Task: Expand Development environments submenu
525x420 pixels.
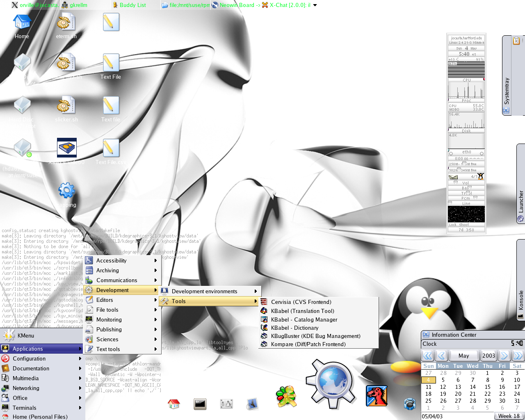Action: coord(210,291)
